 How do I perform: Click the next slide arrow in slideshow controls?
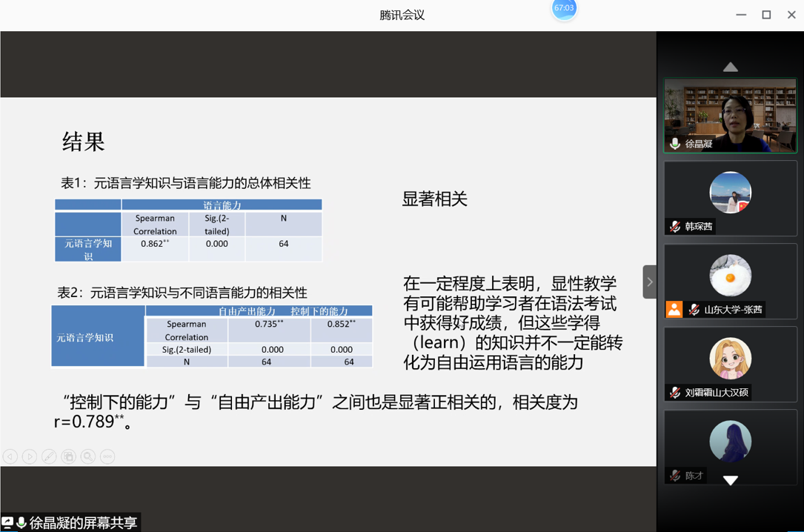coord(30,456)
